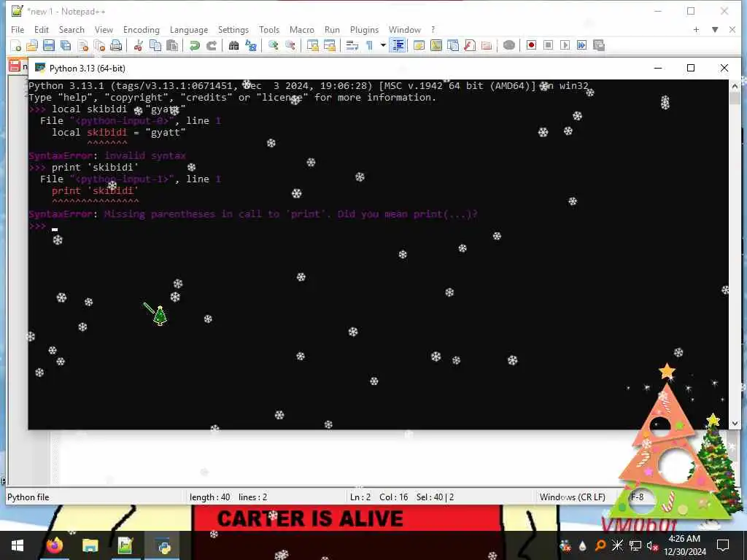Cut selection with the scissors icon

tap(138, 46)
